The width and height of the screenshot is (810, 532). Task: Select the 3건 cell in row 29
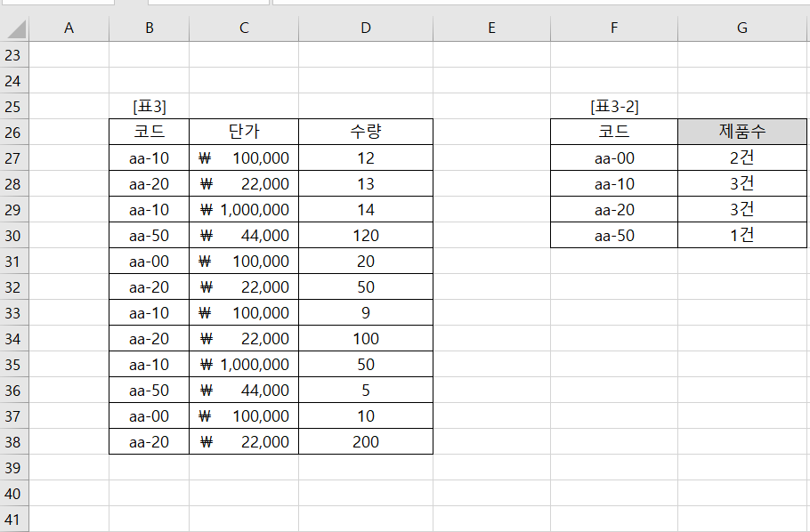click(x=742, y=210)
